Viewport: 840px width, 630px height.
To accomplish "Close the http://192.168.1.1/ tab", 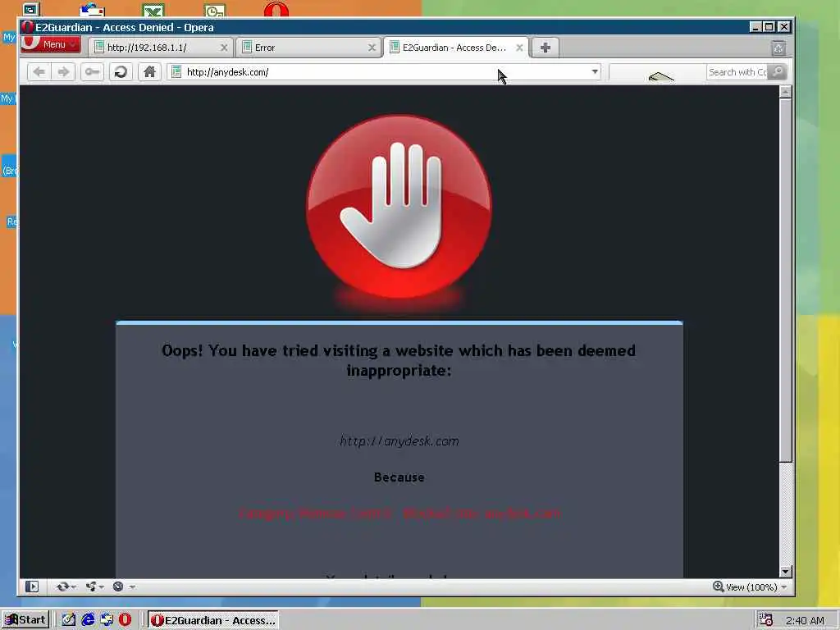I will tap(224, 48).
